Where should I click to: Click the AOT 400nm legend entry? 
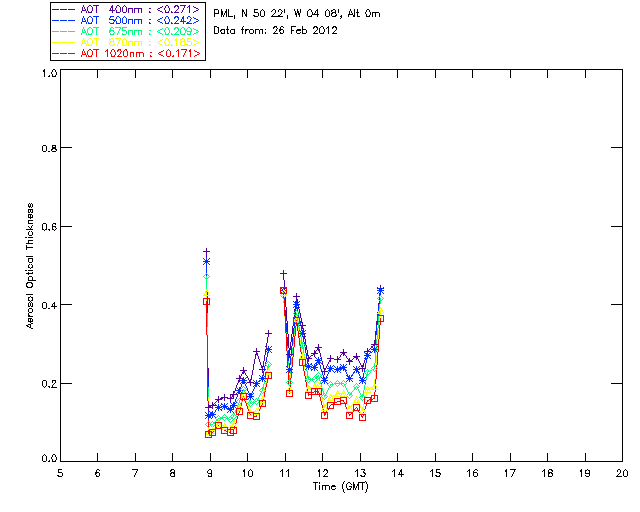(x=127, y=9)
